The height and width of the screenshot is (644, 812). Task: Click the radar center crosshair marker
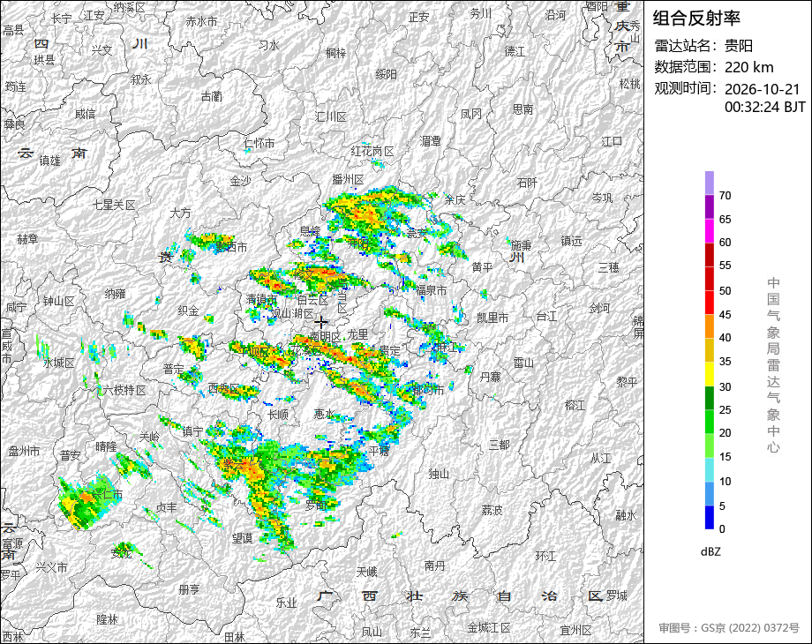320,323
